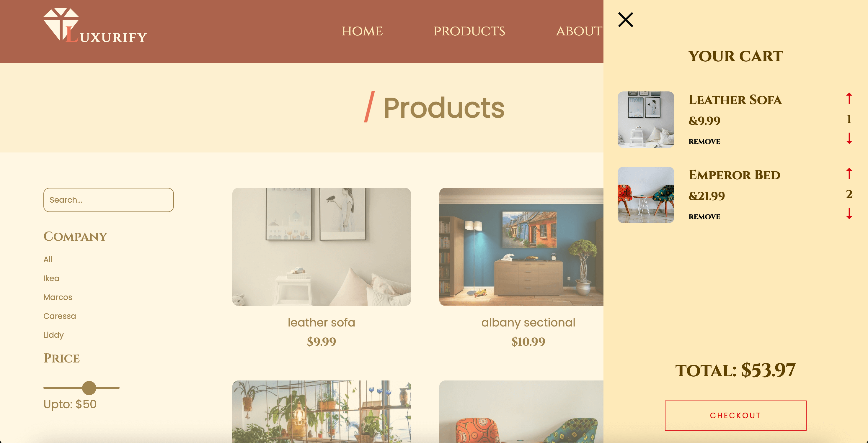The height and width of the screenshot is (443, 868).
Task: Open the Products nav link
Action: pos(469,31)
